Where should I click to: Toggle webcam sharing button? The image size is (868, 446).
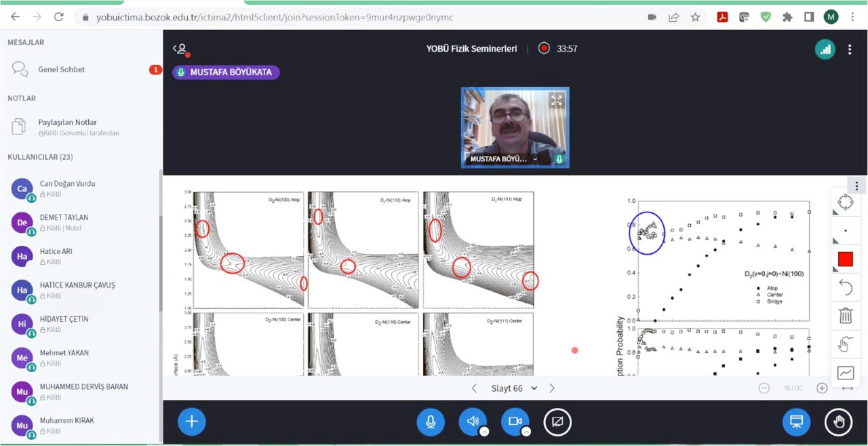point(514,422)
